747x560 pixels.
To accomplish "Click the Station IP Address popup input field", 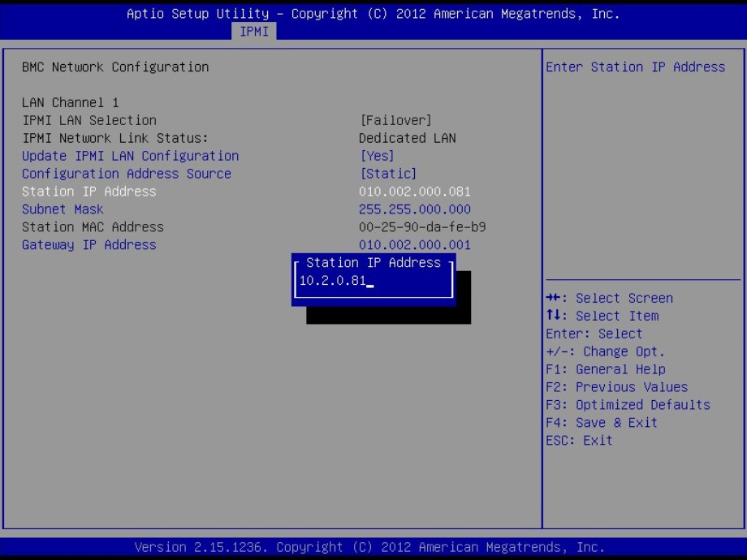I will [373, 282].
